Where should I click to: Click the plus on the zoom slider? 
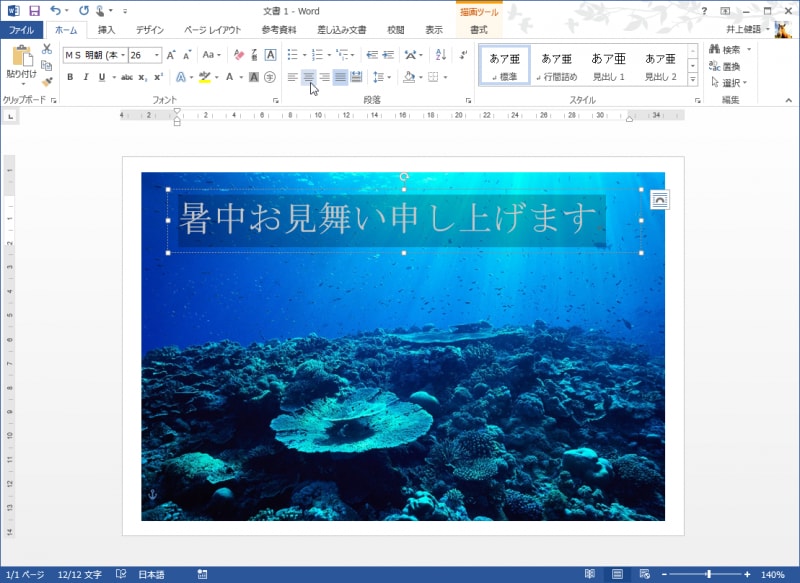pyautogui.click(x=748, y=575)
